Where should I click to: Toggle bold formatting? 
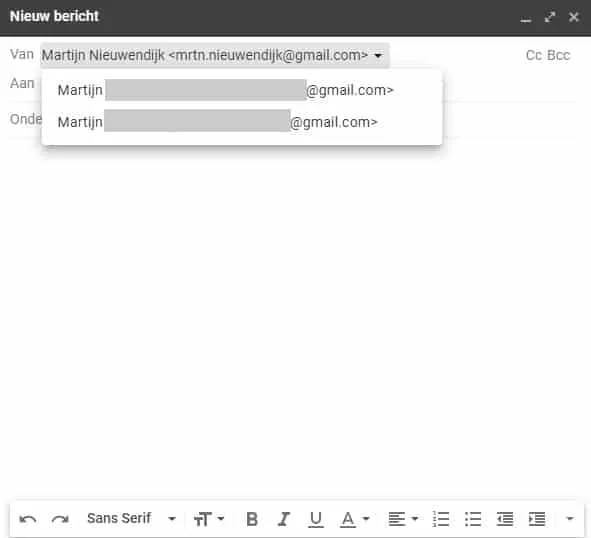pos(252,519)
